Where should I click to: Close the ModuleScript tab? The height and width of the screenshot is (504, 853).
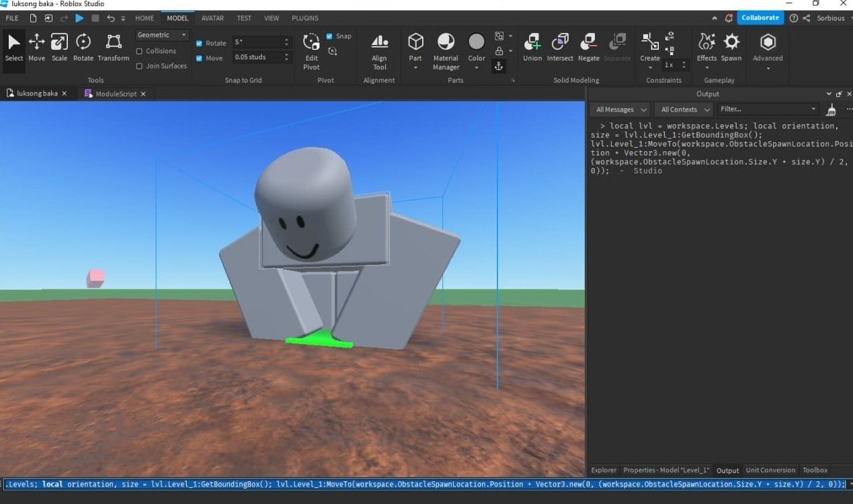click(x=143, y=93)
